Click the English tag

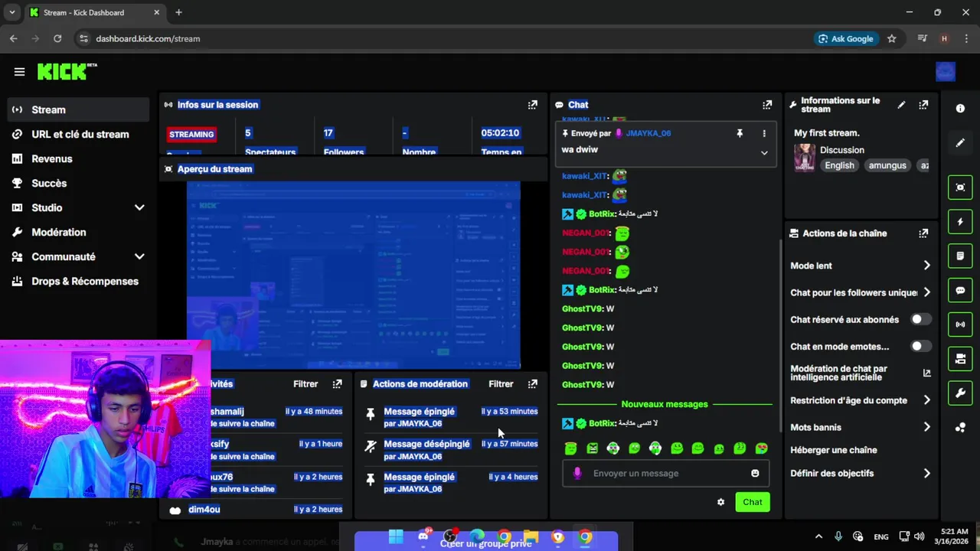[839, 165]
